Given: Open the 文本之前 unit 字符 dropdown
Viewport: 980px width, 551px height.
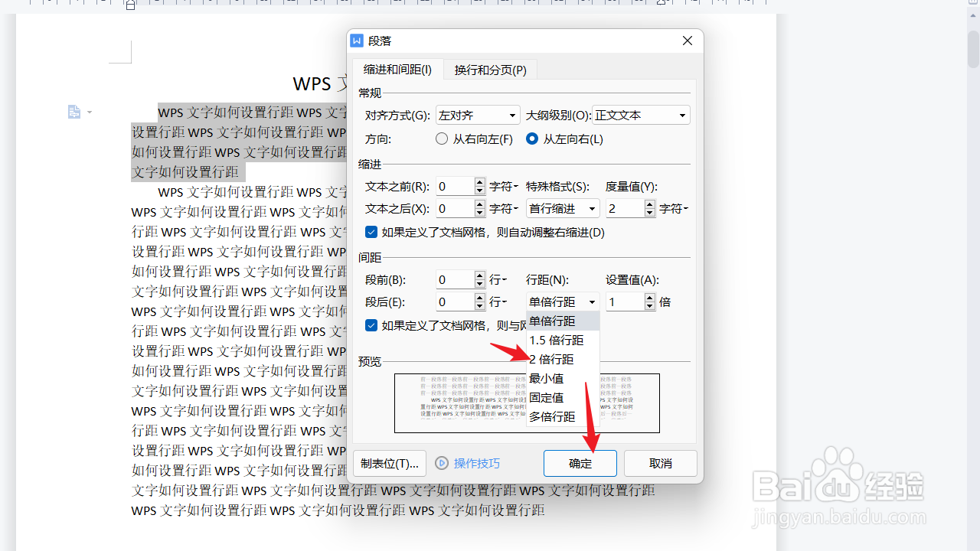Looking at the screenshot, I should (x=504, y=186).
